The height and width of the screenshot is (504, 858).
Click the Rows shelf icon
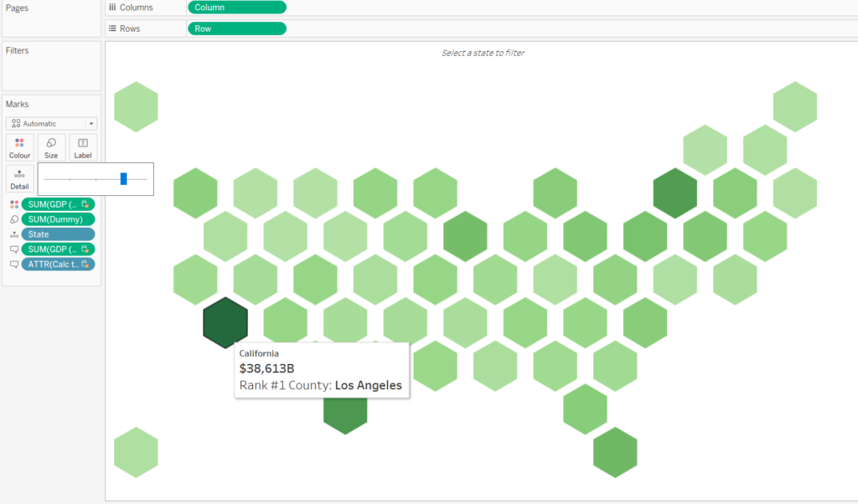point(112,28)
